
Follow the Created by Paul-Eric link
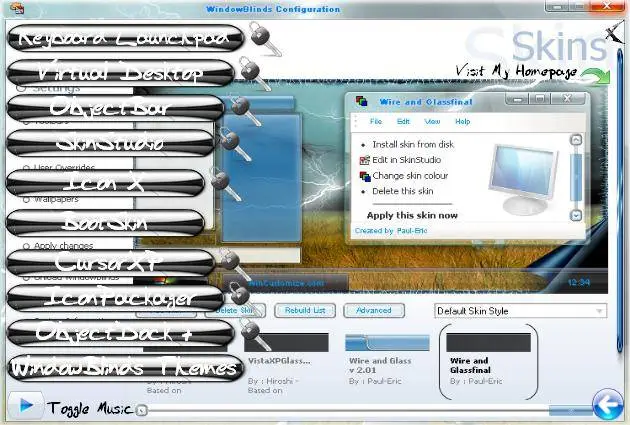[x=391, y=231]
